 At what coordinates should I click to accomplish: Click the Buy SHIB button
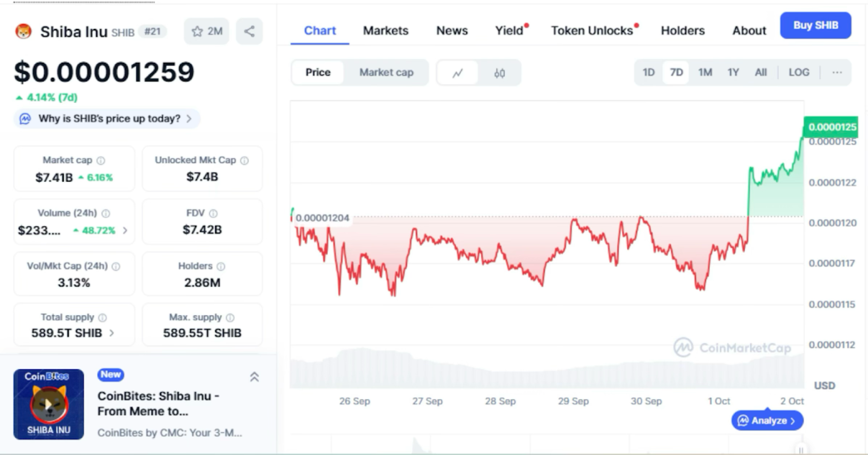point(815,25)
